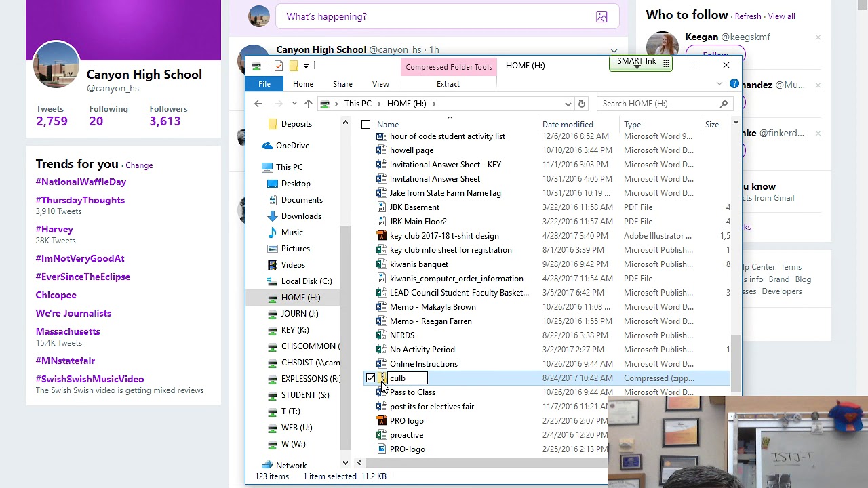Click the Explorer help icon
The width and height of the screenshot is (868, 488).
click(x=734, y=84)
